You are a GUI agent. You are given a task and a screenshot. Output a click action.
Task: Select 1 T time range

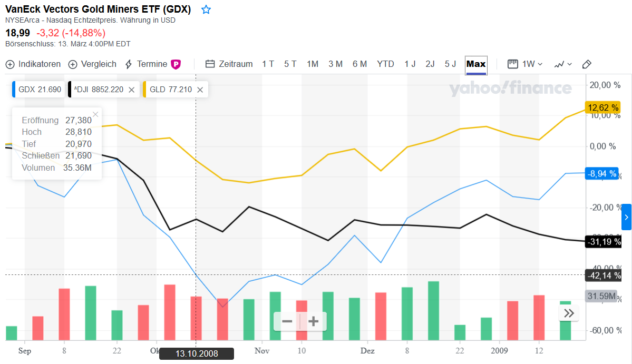coord(268,64)
